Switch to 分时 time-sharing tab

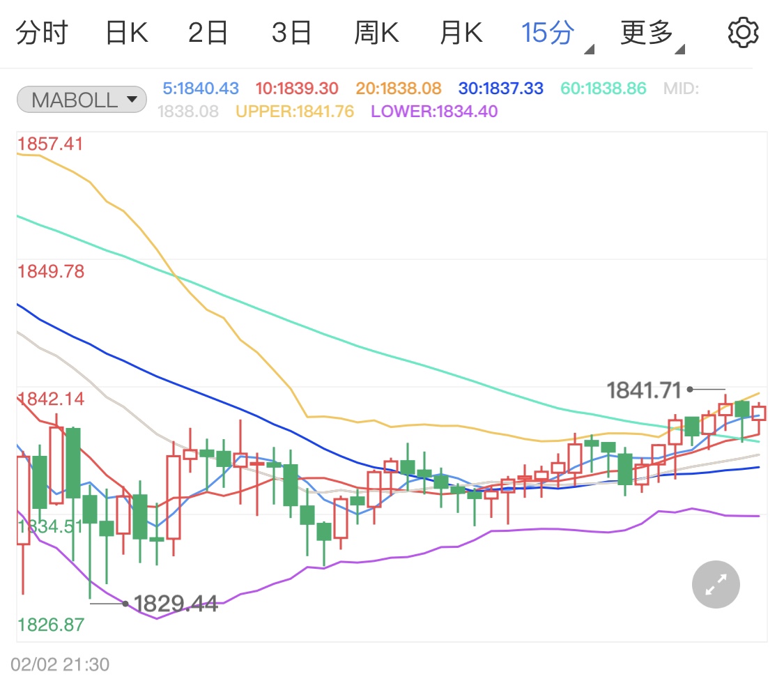click(42, 33)
